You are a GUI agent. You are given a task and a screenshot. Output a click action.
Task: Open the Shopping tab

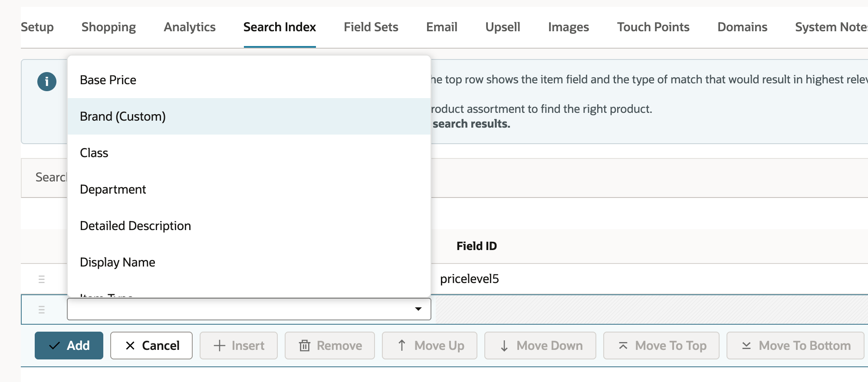coord(108,27)
